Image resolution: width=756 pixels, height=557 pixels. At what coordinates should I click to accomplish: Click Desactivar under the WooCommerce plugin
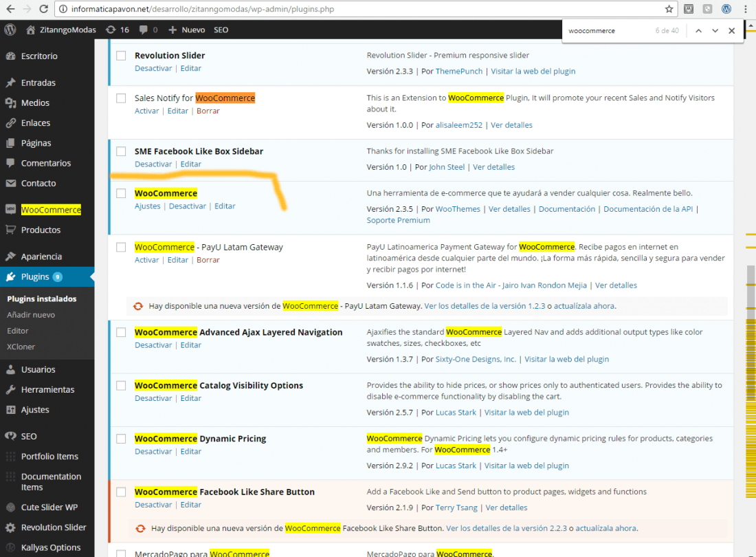(x=187, y=206)
